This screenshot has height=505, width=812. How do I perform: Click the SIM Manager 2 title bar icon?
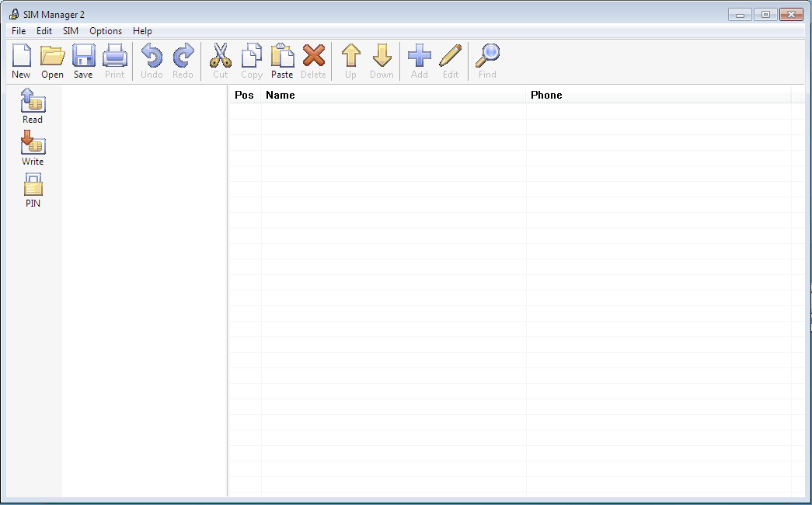point(13,13)
